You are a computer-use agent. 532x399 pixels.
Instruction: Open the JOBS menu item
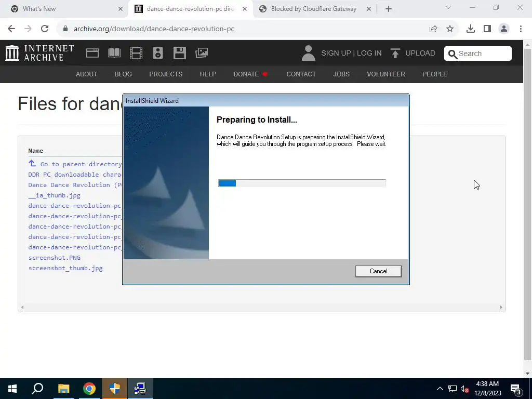[x=341, y=74]
